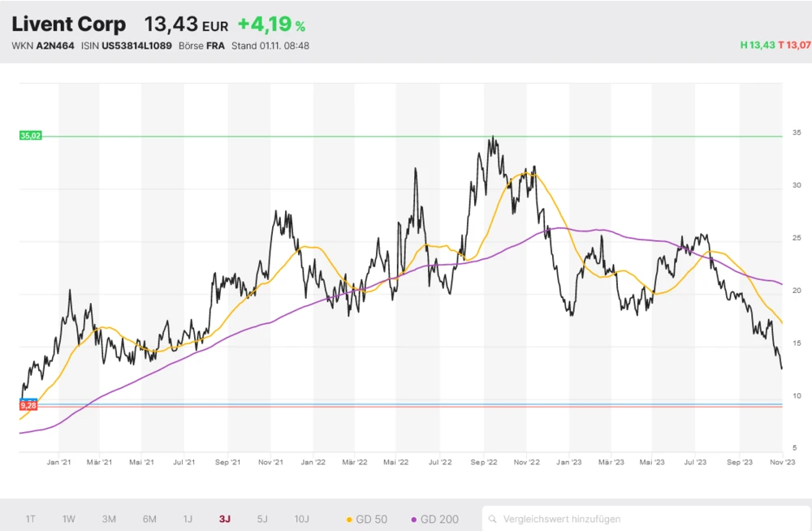Click the Livent Corp title

click(69, 24)
